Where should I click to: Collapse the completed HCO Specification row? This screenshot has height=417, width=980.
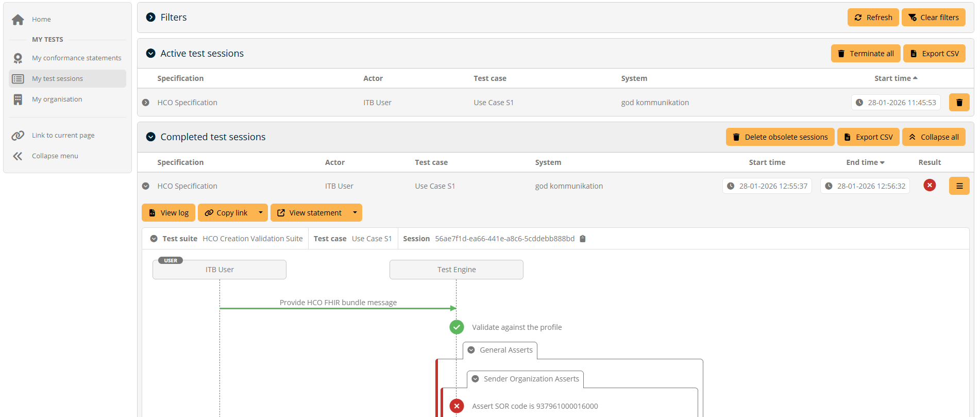pyautogui.click(x=146, y=186)
